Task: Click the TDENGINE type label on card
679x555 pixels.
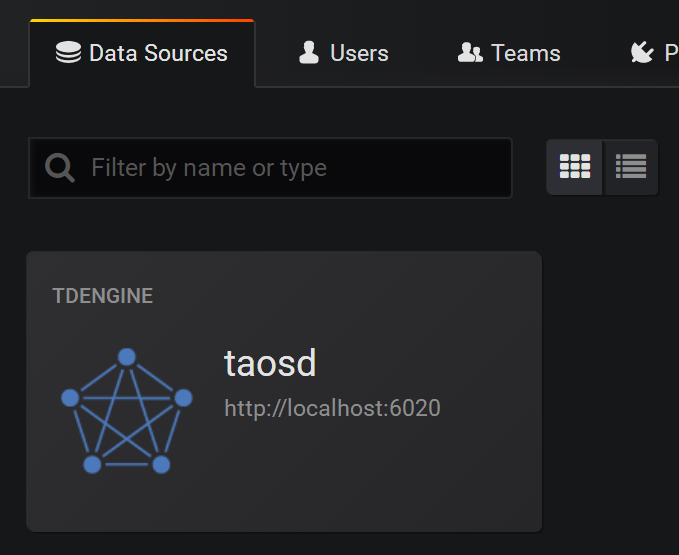Action: click(x=102, y=296)
